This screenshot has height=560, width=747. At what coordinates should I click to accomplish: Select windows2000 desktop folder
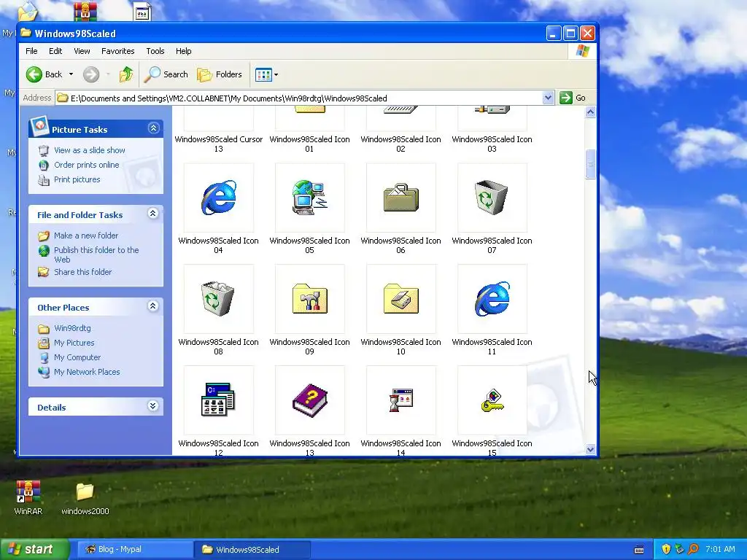coord(85,497)
